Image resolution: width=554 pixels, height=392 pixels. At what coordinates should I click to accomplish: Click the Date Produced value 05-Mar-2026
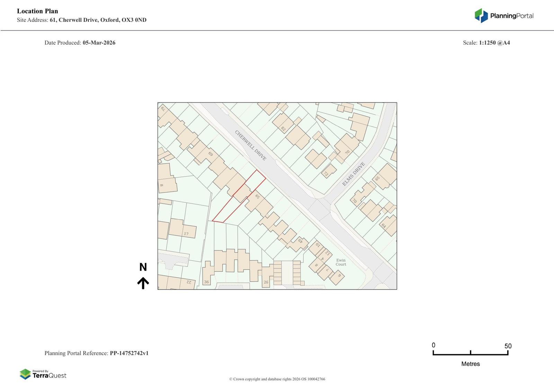coord(99,43)
